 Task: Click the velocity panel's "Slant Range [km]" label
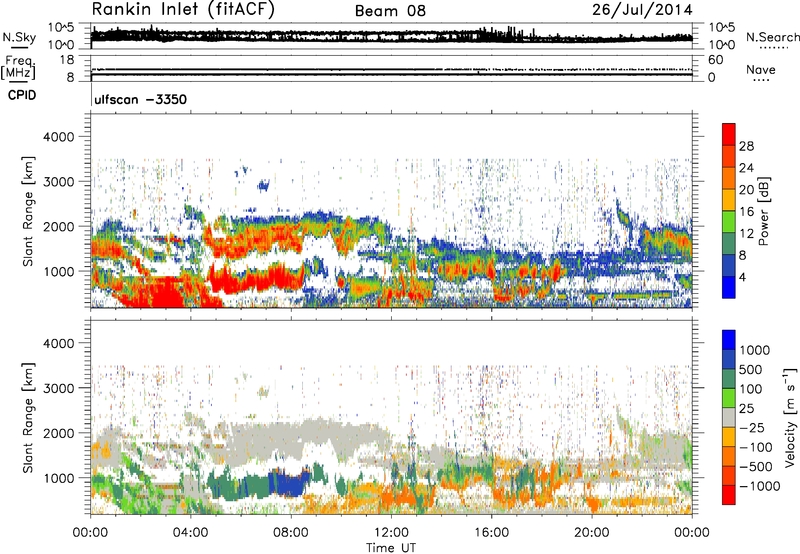tap(28, 417)
